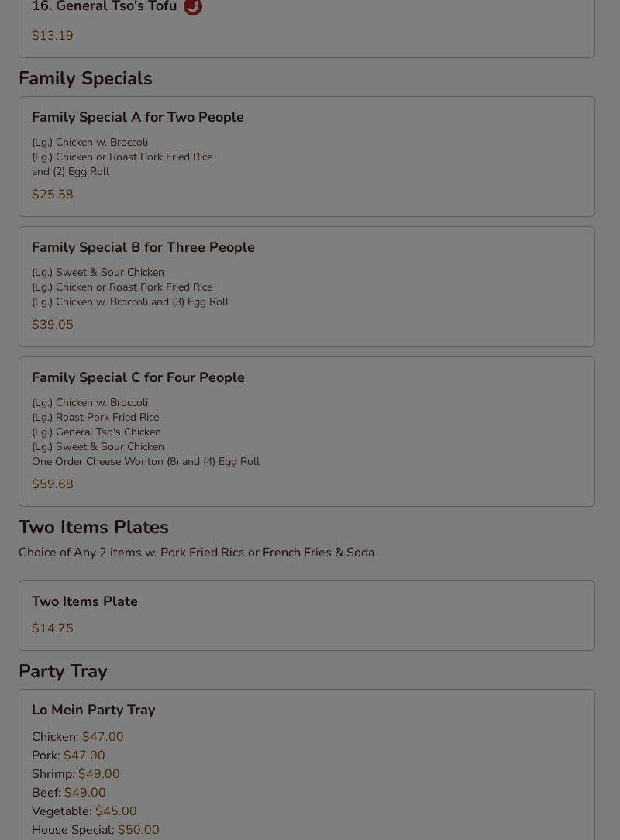The image size is (620, 840).
Task: Select Family Special A for Two People
Action: tap(307, 157)
